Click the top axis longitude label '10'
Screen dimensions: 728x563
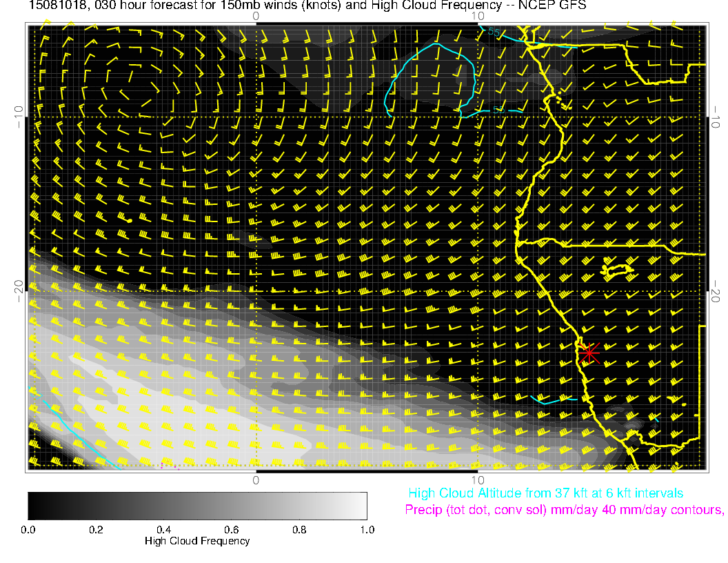tap(478, 17)
